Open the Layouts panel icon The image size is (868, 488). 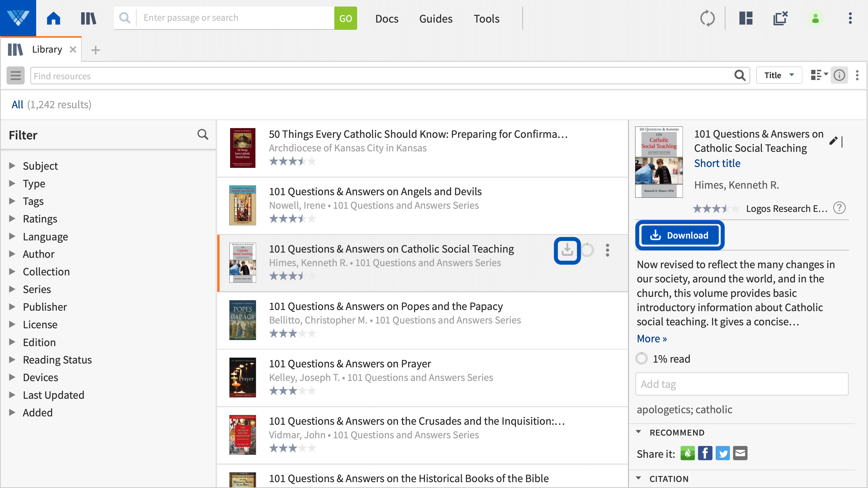(746, 18)
